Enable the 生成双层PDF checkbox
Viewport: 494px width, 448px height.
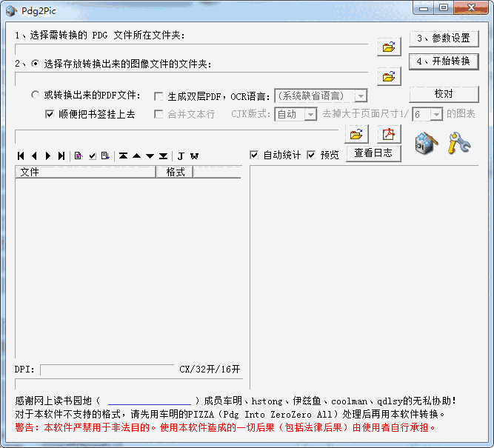pos(158,96)
